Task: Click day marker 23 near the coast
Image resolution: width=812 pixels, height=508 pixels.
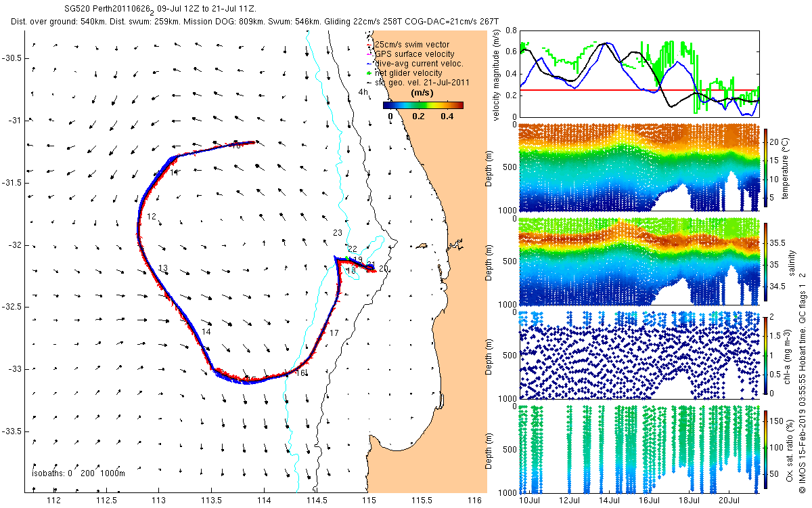Action: (x=338, y=233)
